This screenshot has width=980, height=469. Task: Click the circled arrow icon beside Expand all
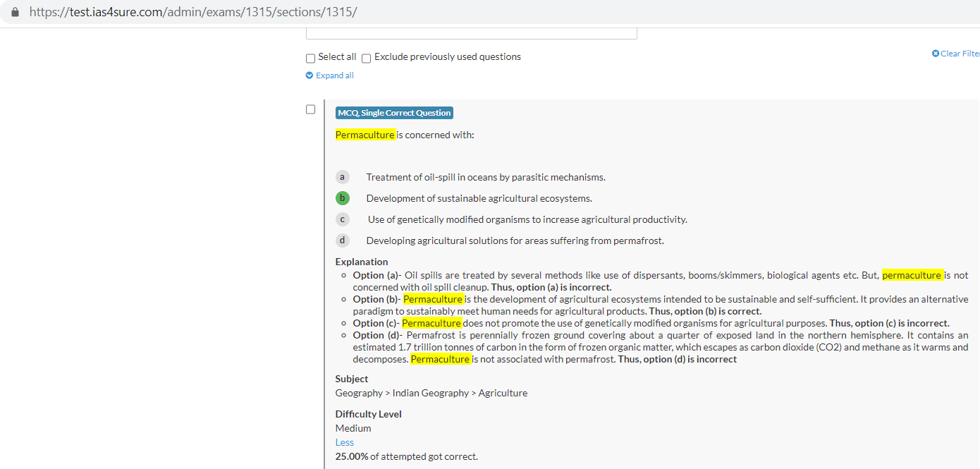click(310, 75)
